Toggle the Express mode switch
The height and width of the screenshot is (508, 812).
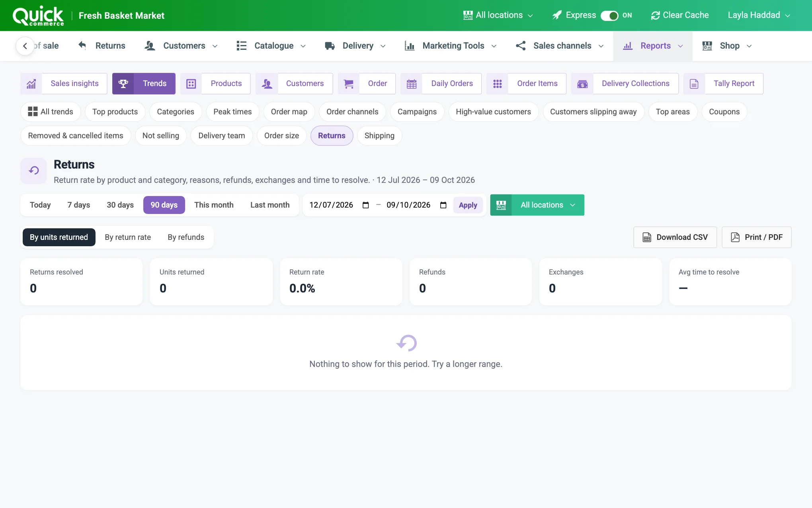(609, 16)
